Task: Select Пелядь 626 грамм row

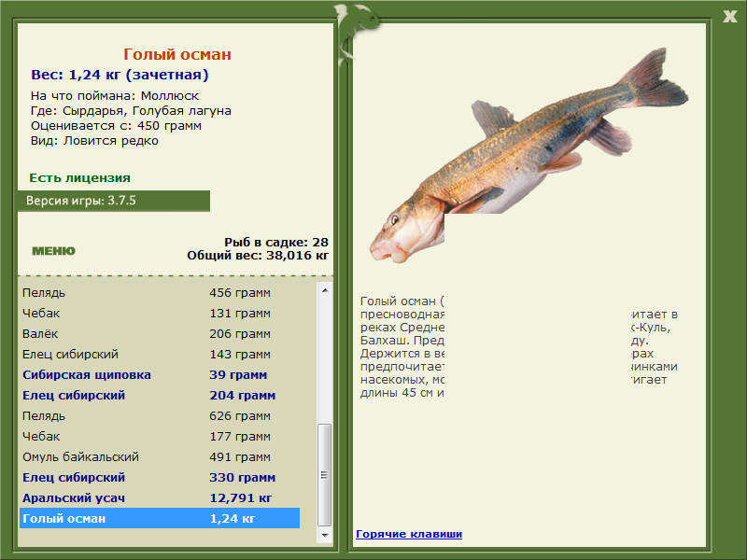Action: coord(160,415)
